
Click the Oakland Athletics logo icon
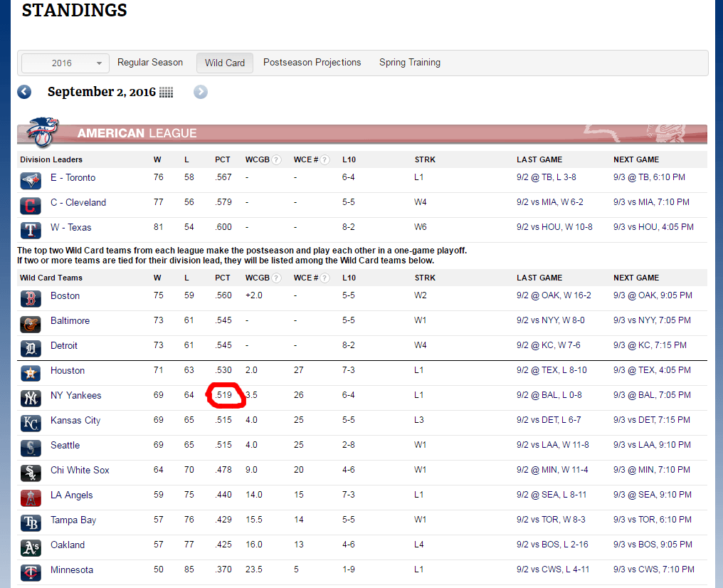point(31,548)
